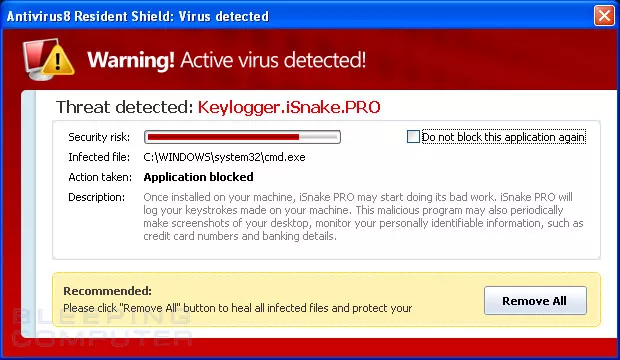Image resolution: width=620 pixels, height=360 pixels.
Task: Click the 'Do not block this application again' label
Action: pos(503,137)
